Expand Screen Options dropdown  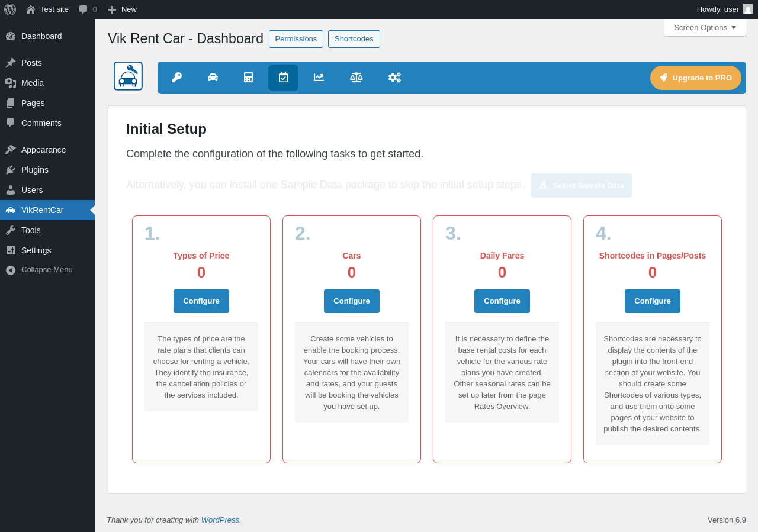pyautogui.click(x=705, y=28)
